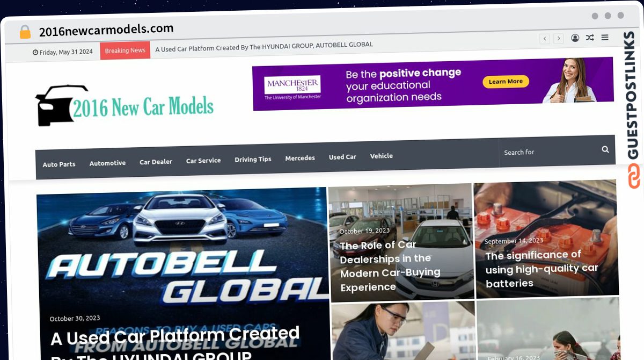Open the Driving Tips category

253,160
